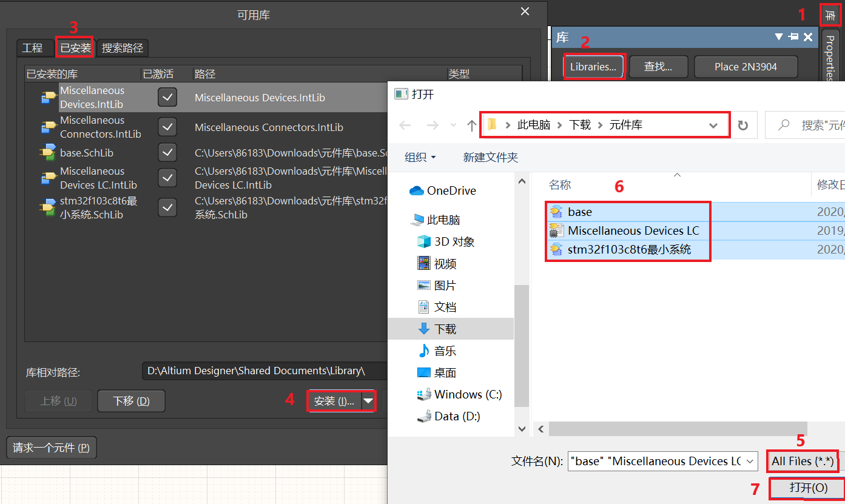The height and width of the screenshot is (504, 845).
Task: Toggle checkbox for base.SchLib
Action: coord(167,153)
